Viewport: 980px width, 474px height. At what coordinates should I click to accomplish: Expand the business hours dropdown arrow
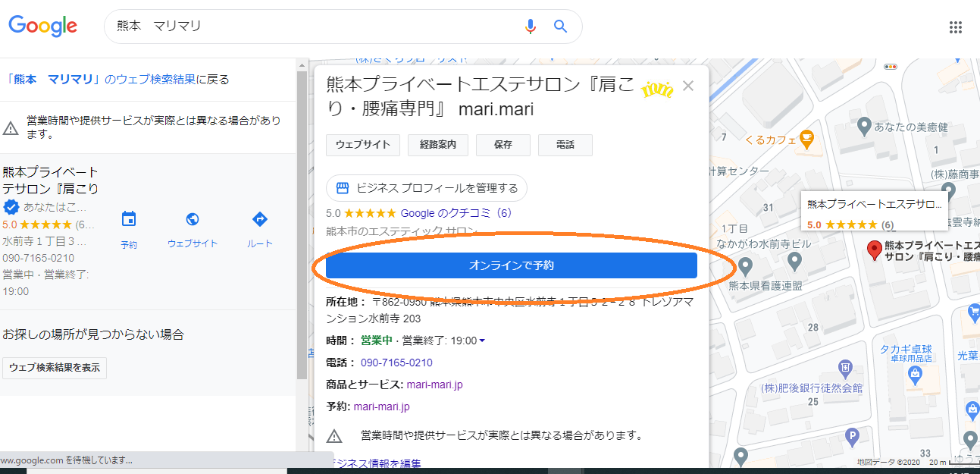[482, 341]
